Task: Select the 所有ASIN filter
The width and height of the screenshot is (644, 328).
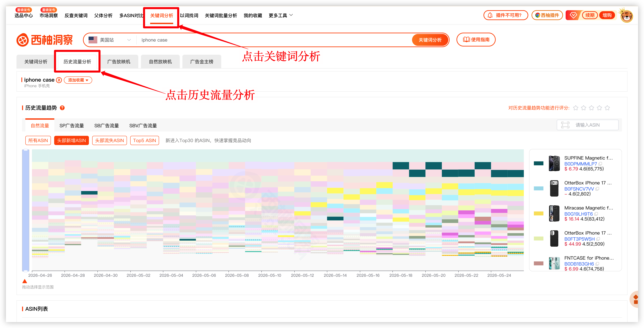Action: (x=38, y=140)
